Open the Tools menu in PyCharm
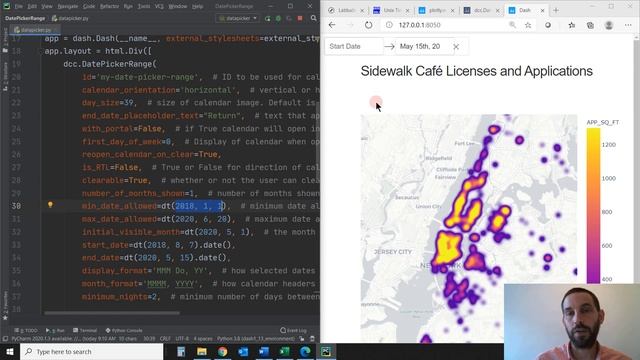The image size is (640, 360). pos(144,6)
